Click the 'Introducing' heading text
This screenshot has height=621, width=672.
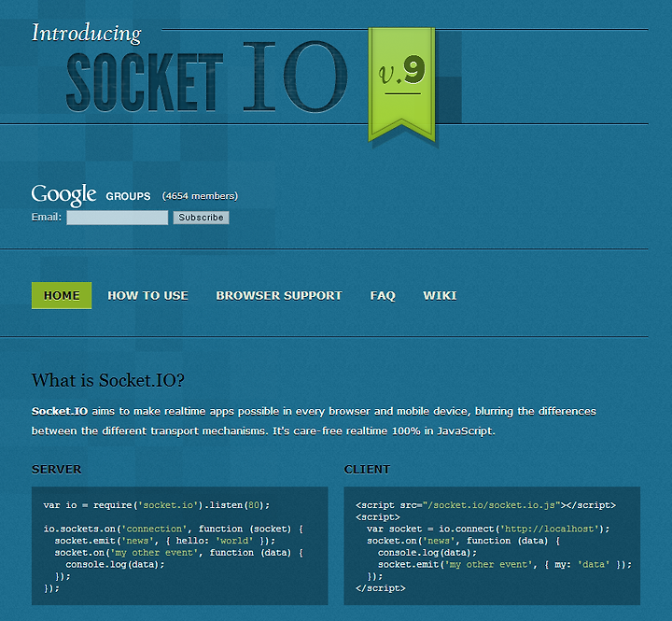click(x=87, y=33)
